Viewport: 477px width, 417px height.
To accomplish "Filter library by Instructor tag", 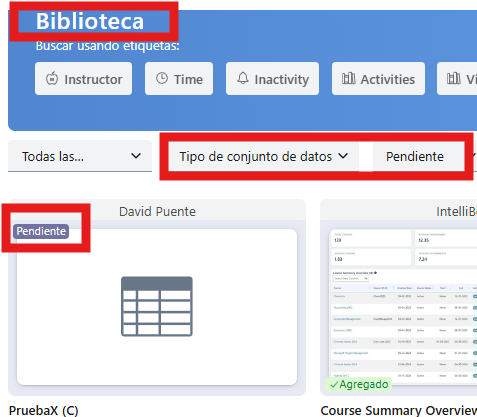I will pyautogui.click(x=83, y=79).
